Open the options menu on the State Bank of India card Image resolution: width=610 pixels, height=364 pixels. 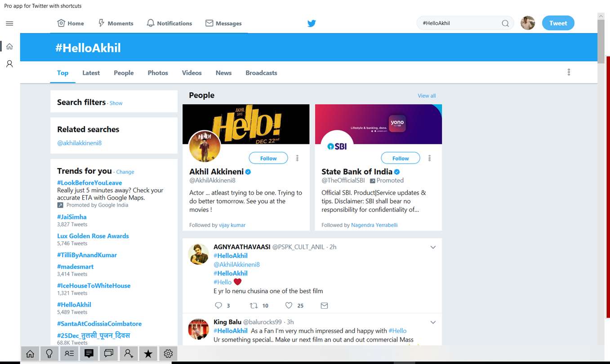click(x=429, y=158)
